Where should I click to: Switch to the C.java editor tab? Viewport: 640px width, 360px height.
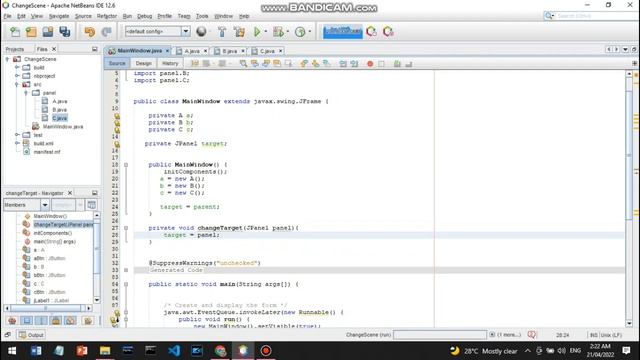(x=267, y=51)
